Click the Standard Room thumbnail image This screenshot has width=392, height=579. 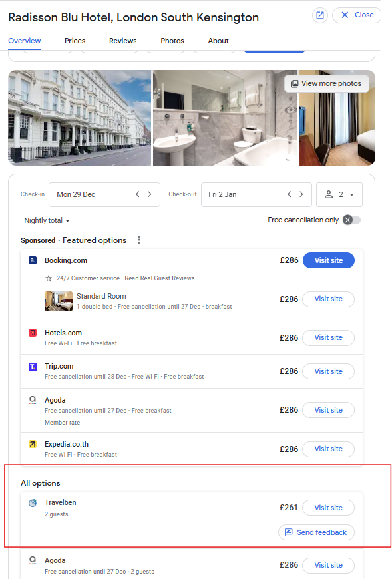point(59,301)
